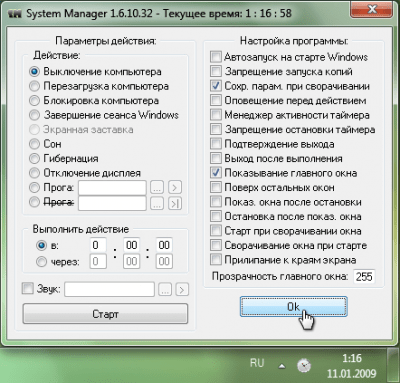
Task: Enable Оповещение перед действием
Action: click(x=216, y=100)
